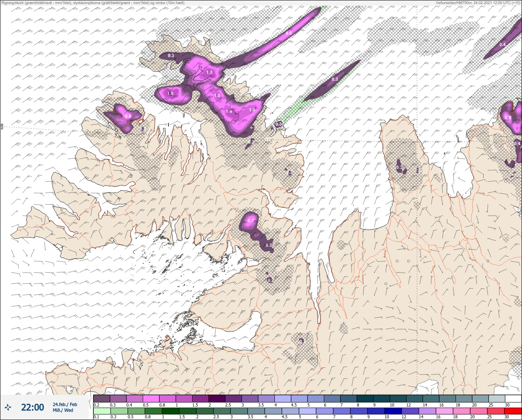522x420 pixels.
Task: Click the map title starting 'Rigning/skúrir'
Action: point(93,3)
